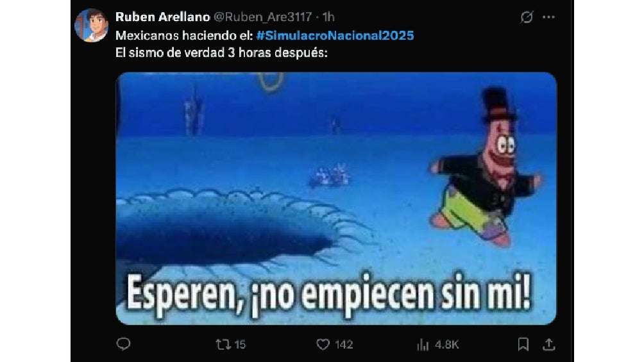The height and width of the screenshot is (362, 644).
Task: Open the tweet via the 1h timestamp
Action: (x=328, y=17)
